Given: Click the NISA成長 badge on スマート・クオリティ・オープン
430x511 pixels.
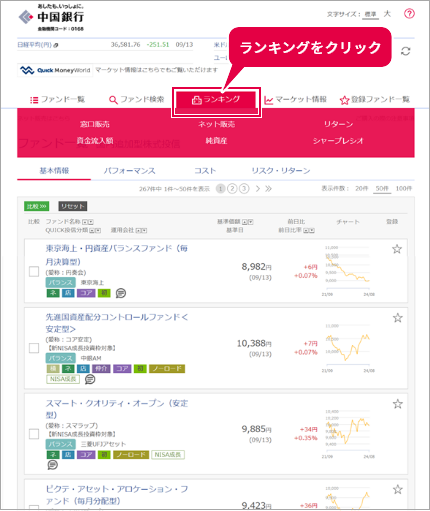Looking at the screenshot, I should pos(168,455).
